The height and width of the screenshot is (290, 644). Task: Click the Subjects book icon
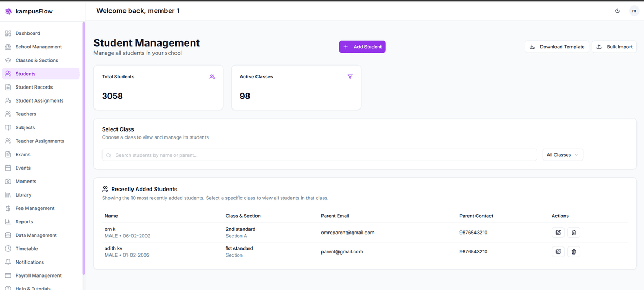(x=8, y=127)
